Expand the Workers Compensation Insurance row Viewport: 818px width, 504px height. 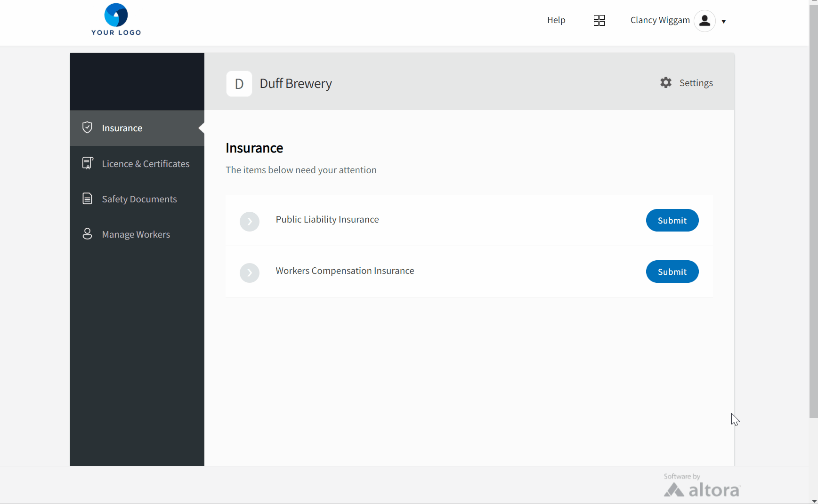pyautogui.click(x=250, y=272)
